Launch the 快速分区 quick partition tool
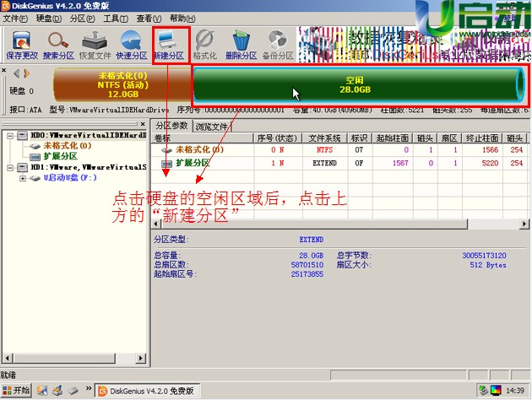 pos(132,45)
